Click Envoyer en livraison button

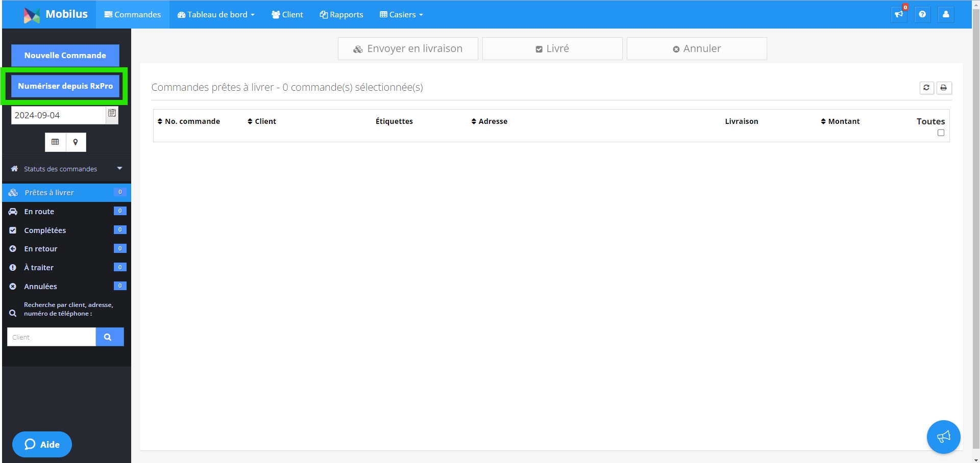coord(408,48)
